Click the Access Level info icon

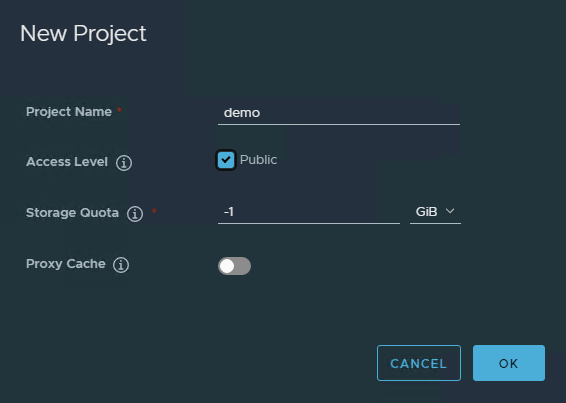click(x=124, y=162)
